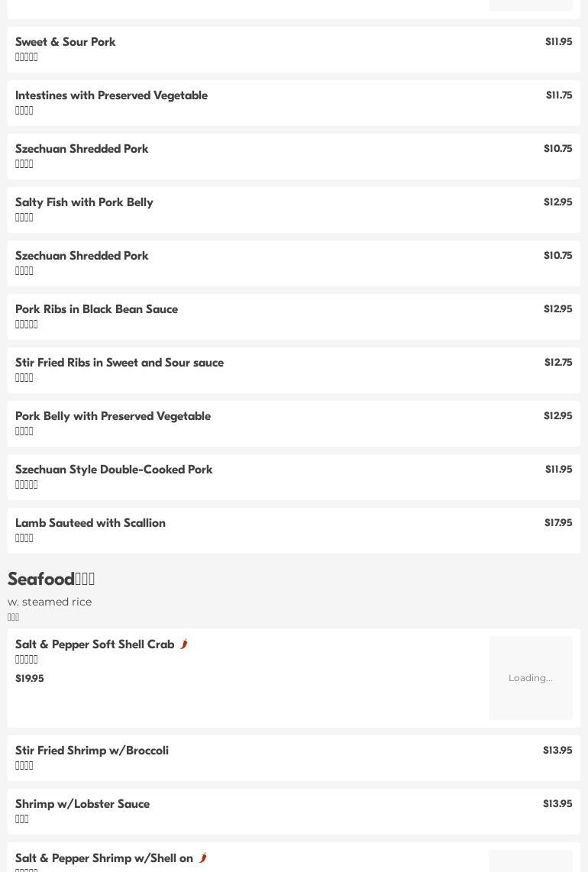Click the $17.95 price for Lamb
Viewport: 588px width, 872px height.
[x=558, y=523]
